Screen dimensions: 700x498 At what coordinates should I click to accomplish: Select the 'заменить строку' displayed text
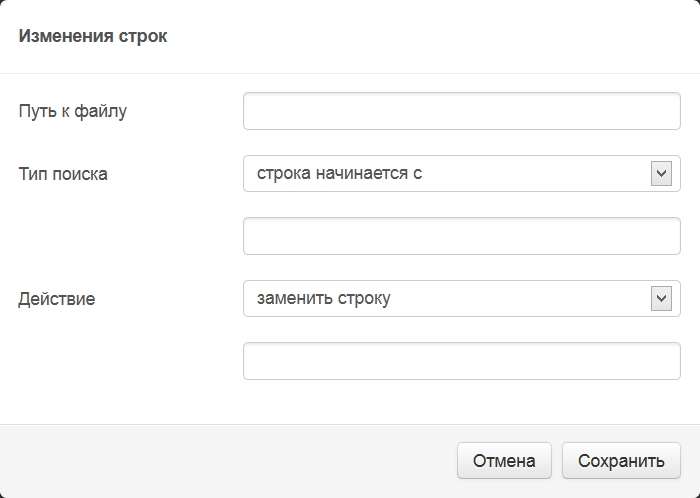(324, 298)
